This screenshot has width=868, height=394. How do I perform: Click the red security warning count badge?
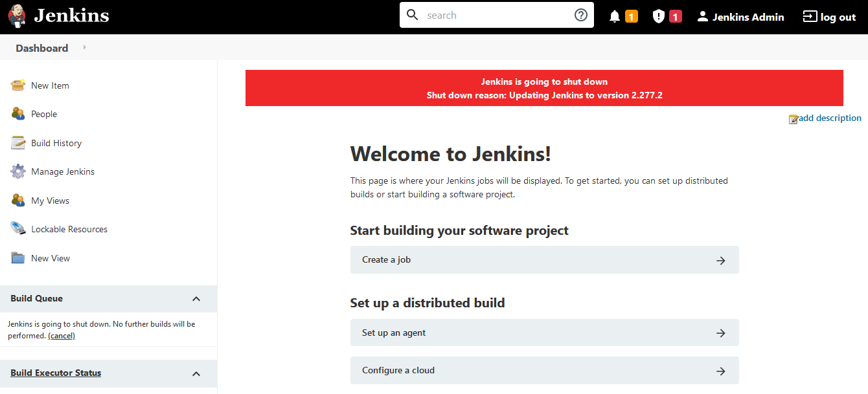(x=676, y=17)
